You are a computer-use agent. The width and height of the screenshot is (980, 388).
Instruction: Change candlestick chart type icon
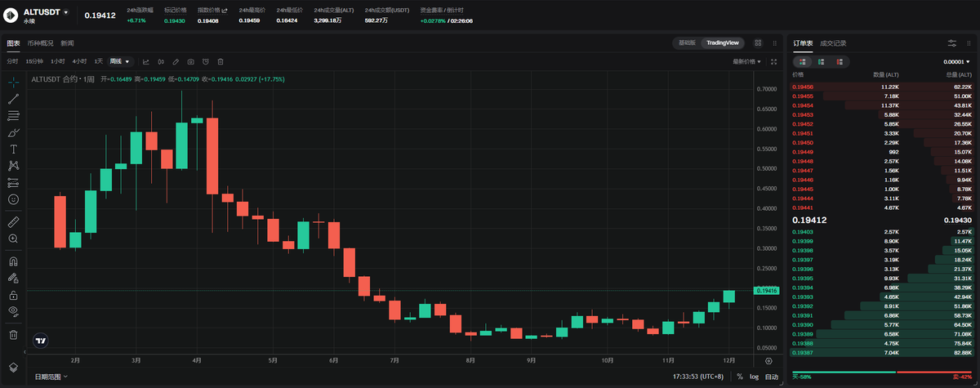tap(161, 61)
